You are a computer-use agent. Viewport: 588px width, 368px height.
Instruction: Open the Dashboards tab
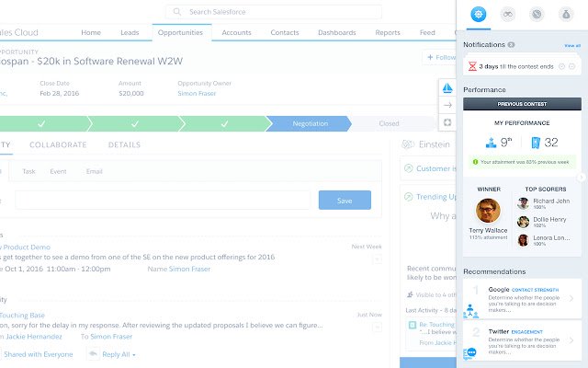coord(337,33)
